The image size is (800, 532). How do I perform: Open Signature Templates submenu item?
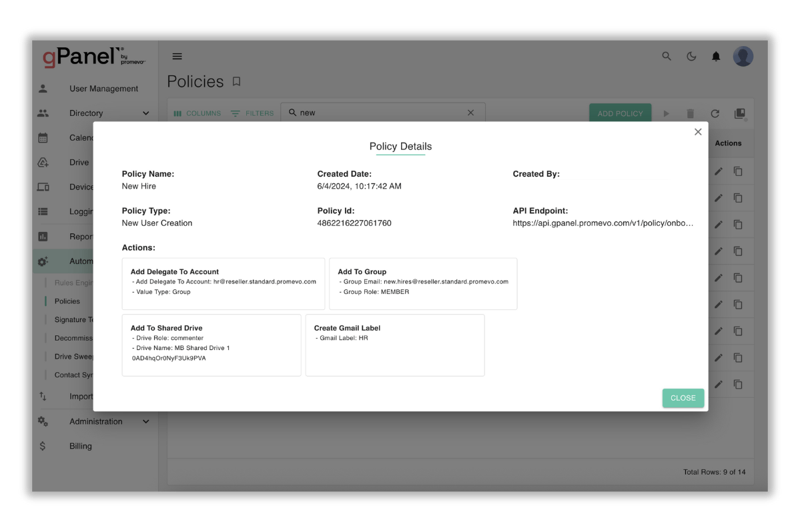[x=73, y=319]
